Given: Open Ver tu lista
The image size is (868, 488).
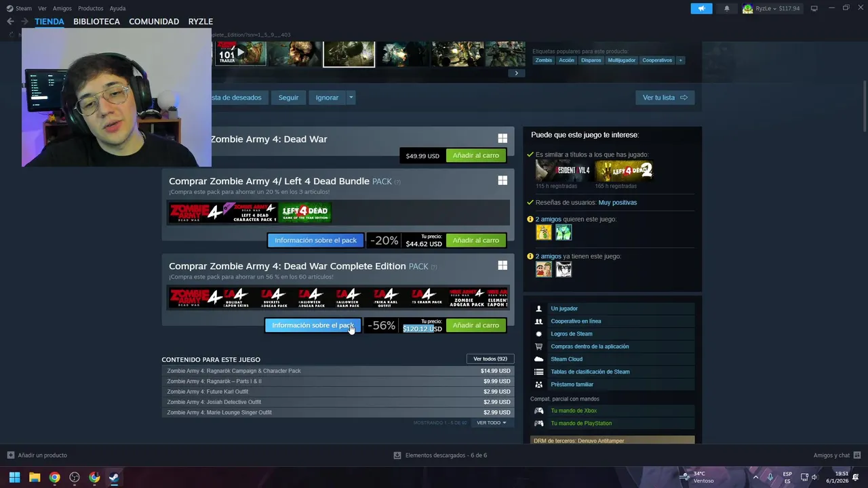Looking at the screenshot, I should [665, 98].
